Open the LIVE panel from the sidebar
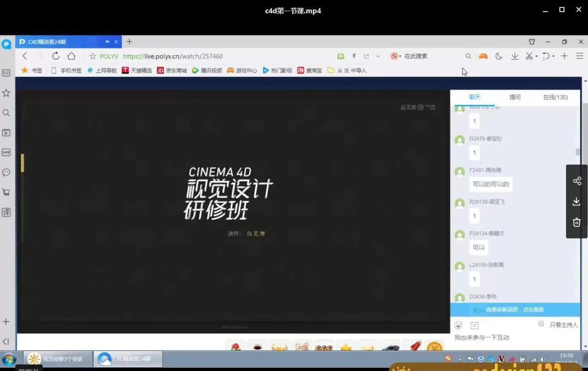 (x=6, y=152)
